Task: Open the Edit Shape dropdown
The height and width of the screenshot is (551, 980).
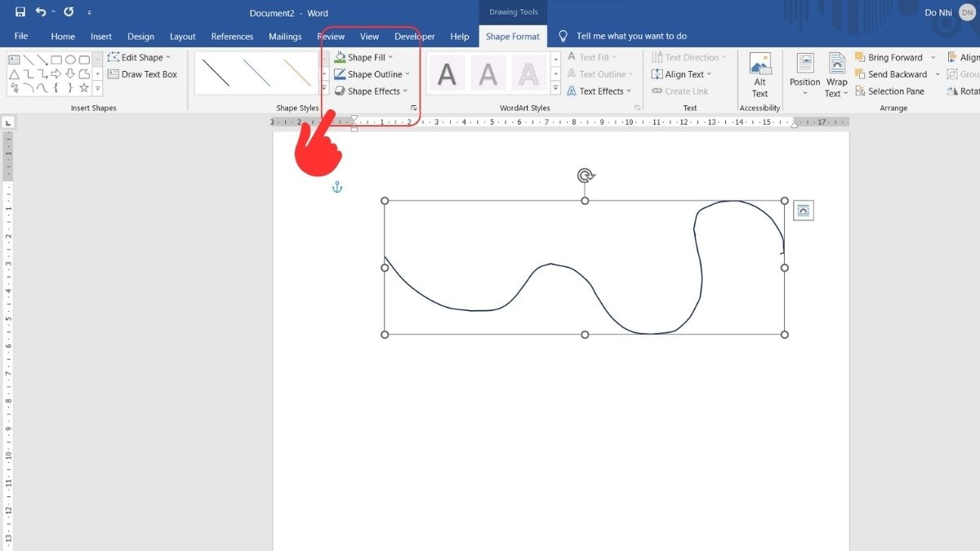Action: pyautogui.click(x=139, y=57)
